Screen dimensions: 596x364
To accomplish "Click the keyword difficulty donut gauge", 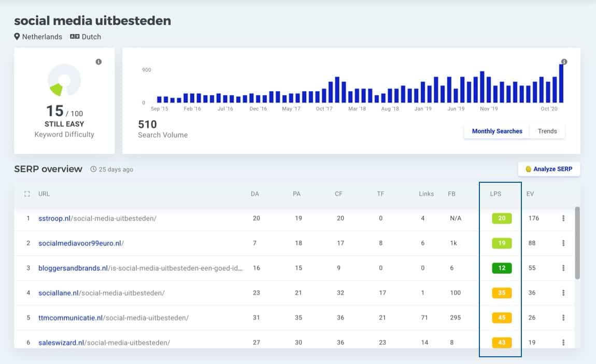I will [64, 80].
